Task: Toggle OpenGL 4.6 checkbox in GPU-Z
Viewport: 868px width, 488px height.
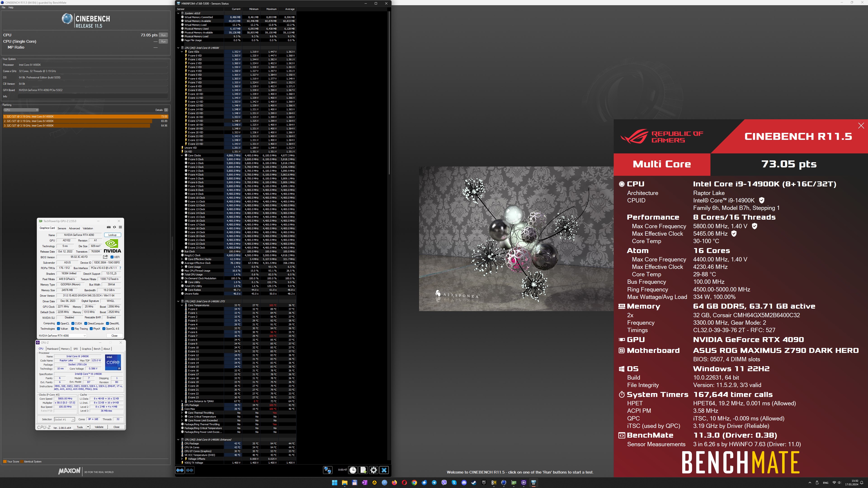Action: 104,329
